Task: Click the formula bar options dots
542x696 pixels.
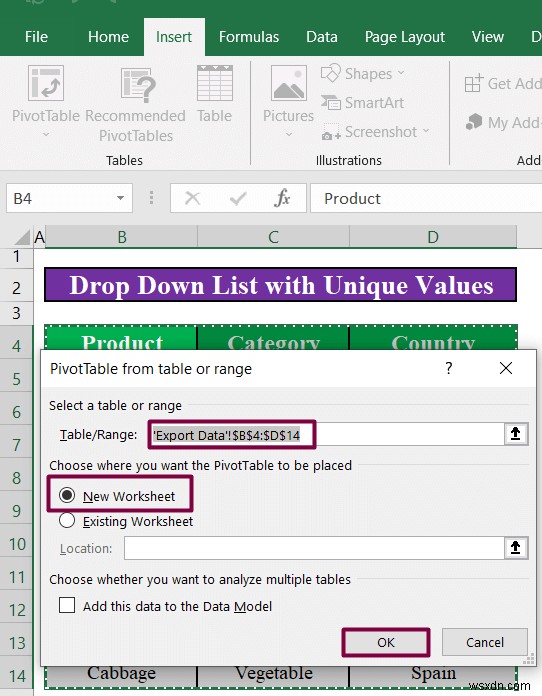Action: (151, 198)
